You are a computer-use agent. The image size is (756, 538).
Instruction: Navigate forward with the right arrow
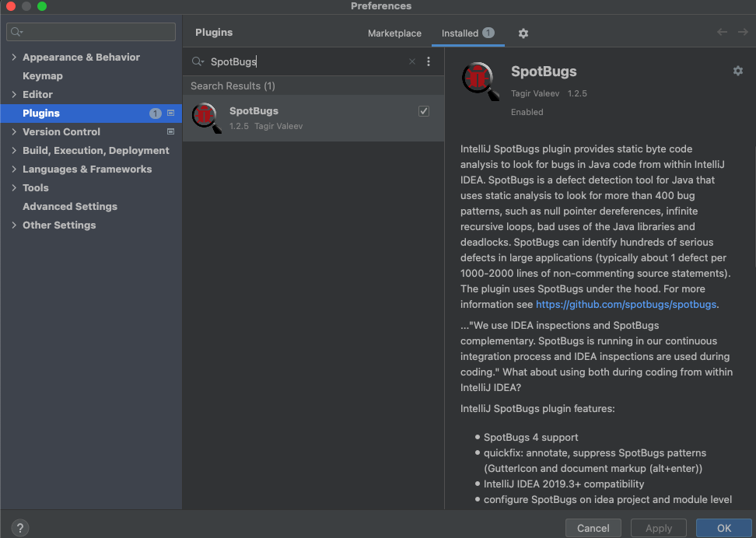(743, 33)
